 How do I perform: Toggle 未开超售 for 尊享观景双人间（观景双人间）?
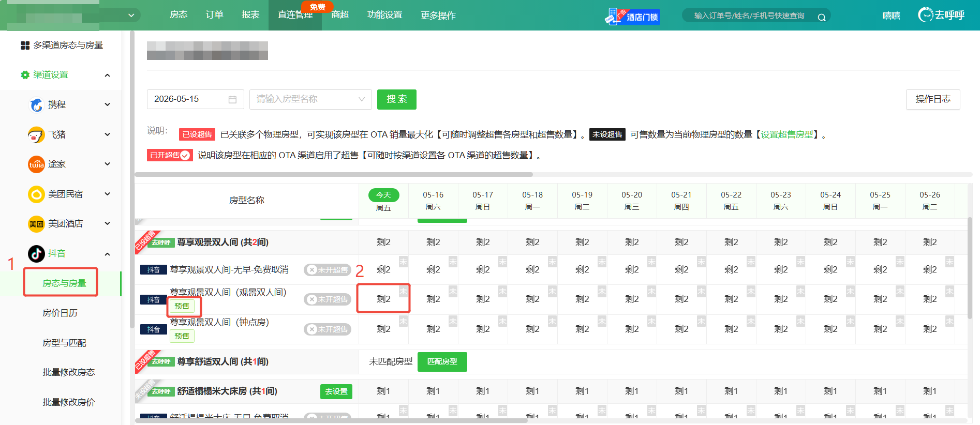(x=328, y=299)
